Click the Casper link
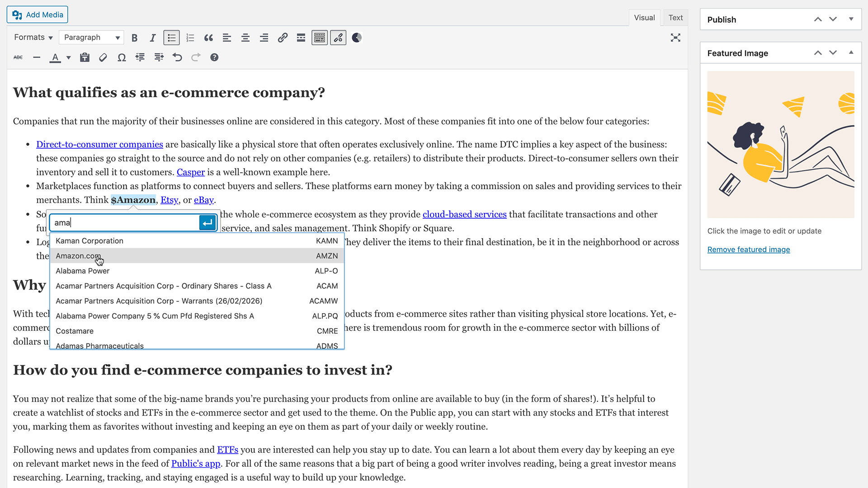The width and height of the screenshot is (868, 488). pos(191,172)
